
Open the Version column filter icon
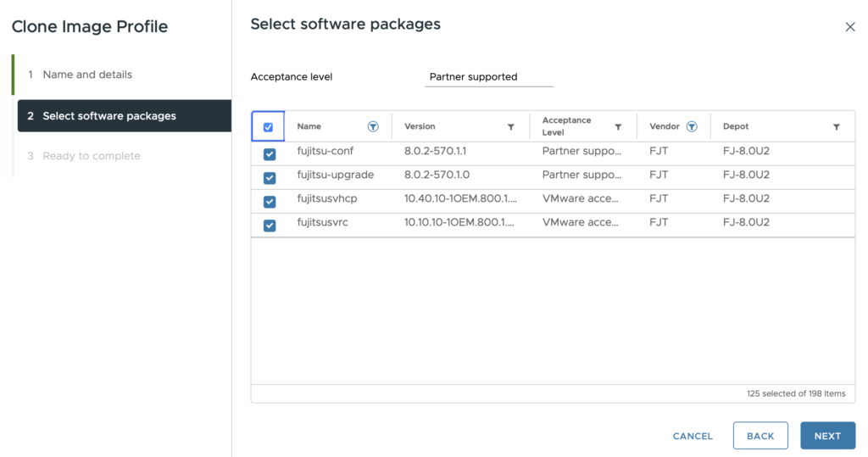[x=510, y=127]
